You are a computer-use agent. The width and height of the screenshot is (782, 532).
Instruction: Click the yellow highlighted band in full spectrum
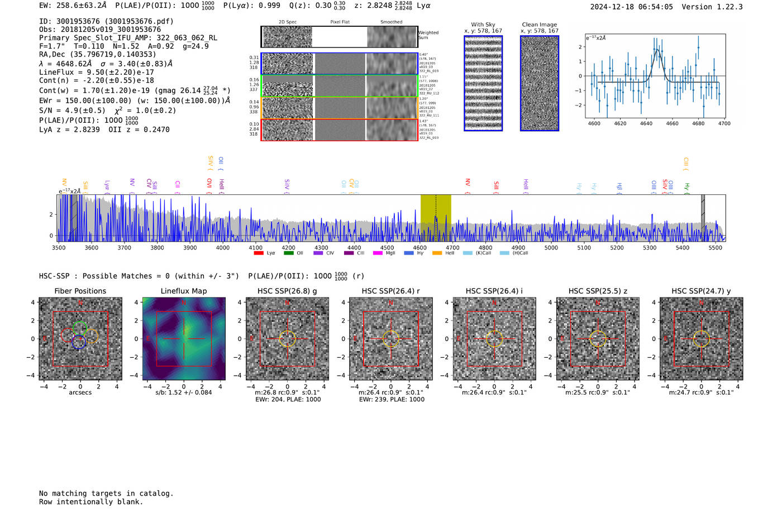436,218
